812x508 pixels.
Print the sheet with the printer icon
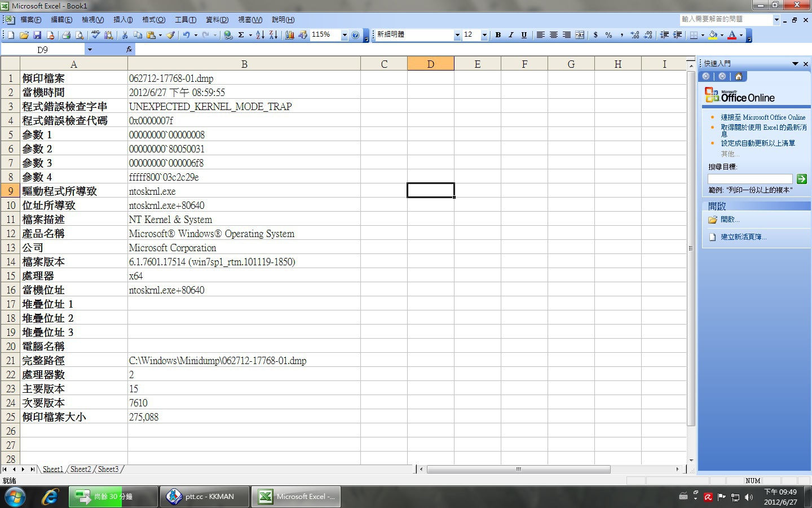click(66, 35)
